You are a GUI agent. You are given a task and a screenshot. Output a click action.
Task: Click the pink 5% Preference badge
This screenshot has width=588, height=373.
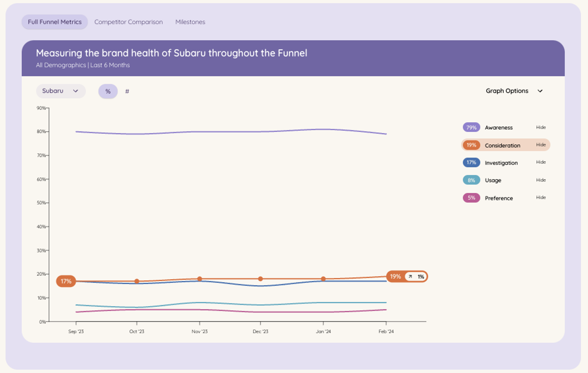pos(471,198)
